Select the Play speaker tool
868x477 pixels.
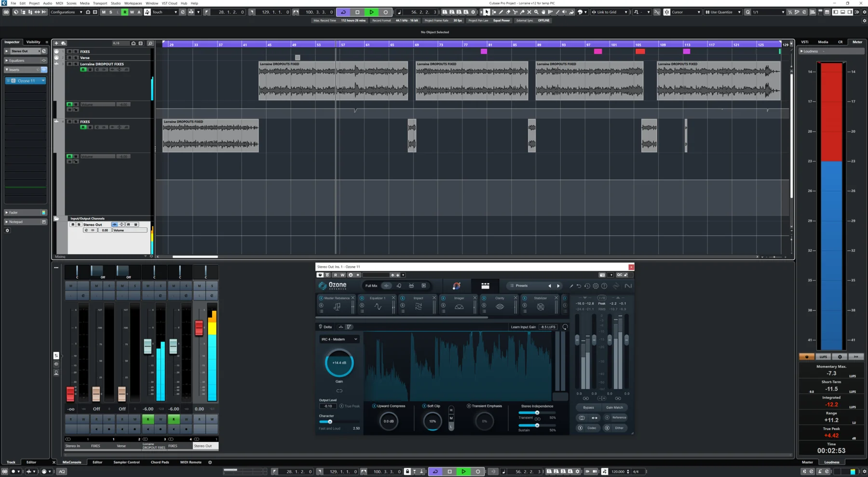(x=564, y=12)
